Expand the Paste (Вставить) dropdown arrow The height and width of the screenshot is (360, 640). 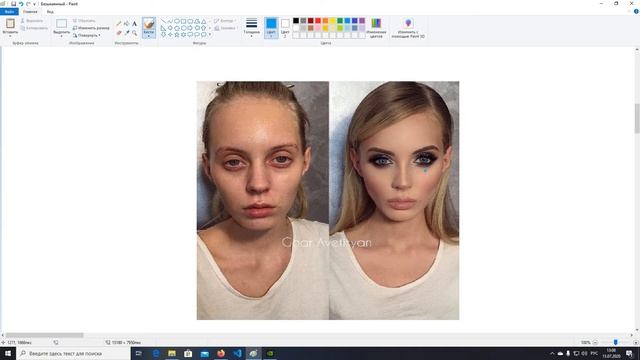[10, 36]
